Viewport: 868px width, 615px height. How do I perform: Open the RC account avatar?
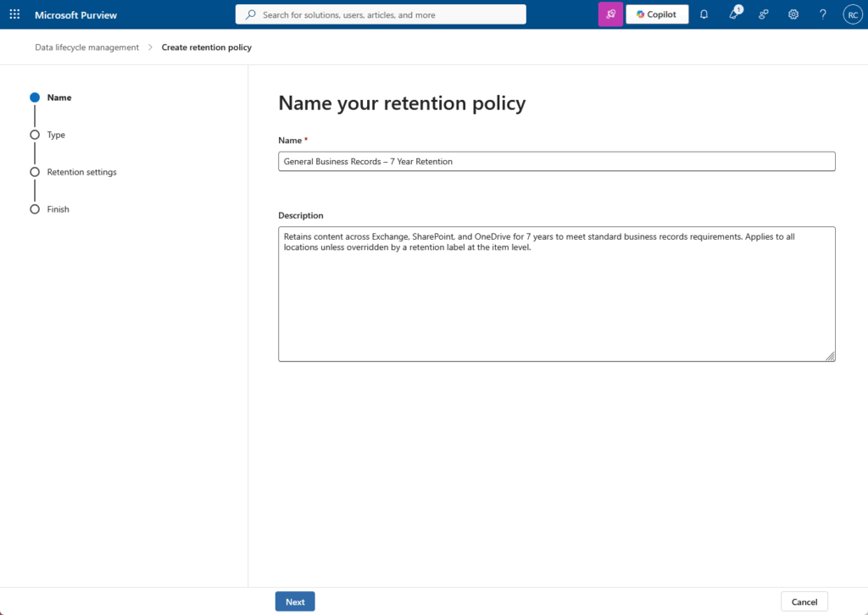coord(853,14)
